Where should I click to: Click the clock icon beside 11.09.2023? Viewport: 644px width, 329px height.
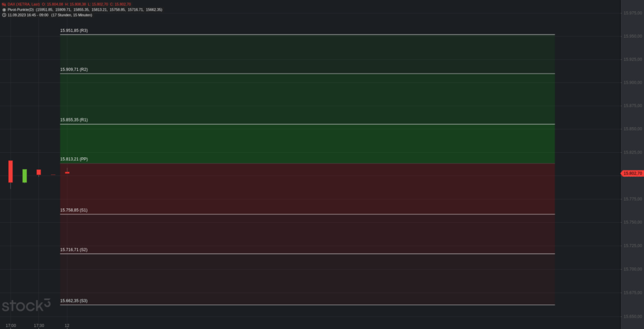(x=4, y=15)
